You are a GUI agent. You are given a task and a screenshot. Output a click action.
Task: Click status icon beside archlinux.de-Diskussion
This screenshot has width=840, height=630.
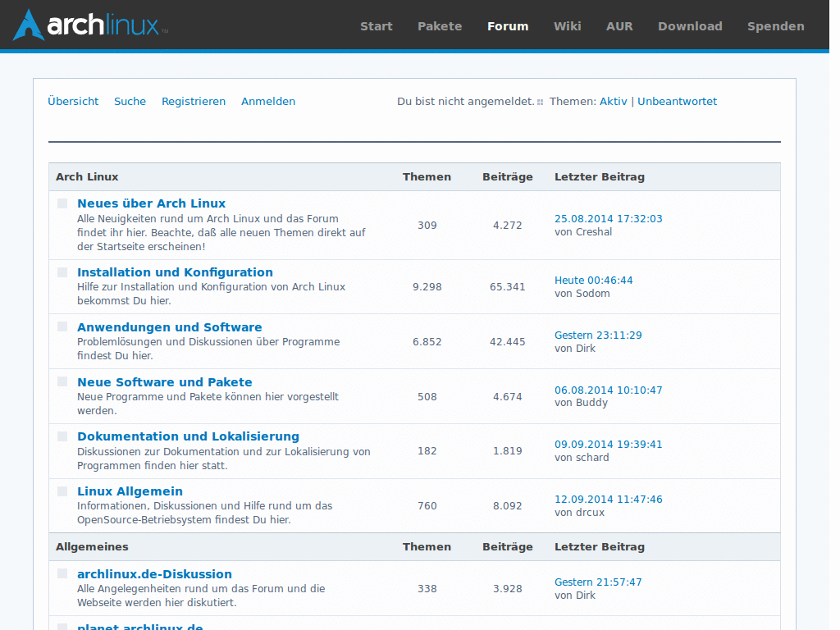[62, 573]
